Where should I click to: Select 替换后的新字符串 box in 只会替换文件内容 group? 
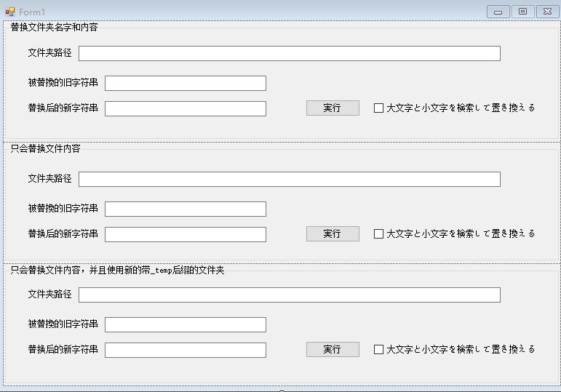(x=186, y=235)
